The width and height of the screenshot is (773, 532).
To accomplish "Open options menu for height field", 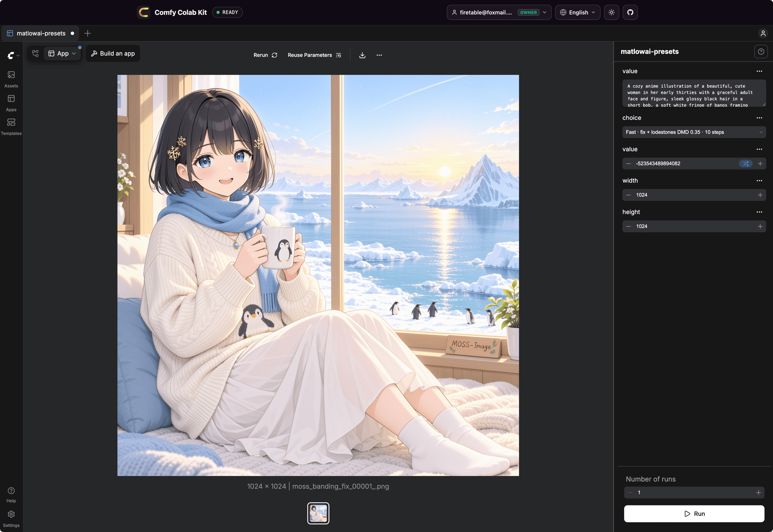I will pos(759,212).
